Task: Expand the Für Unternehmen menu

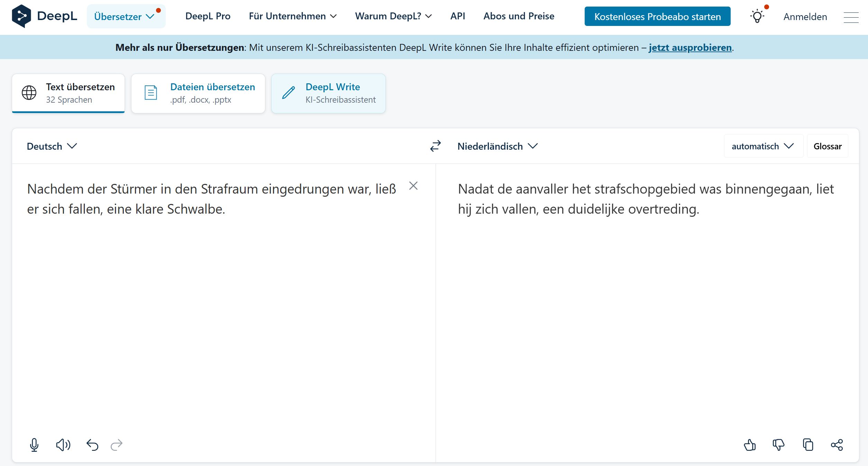Action: tap(293, 16)
